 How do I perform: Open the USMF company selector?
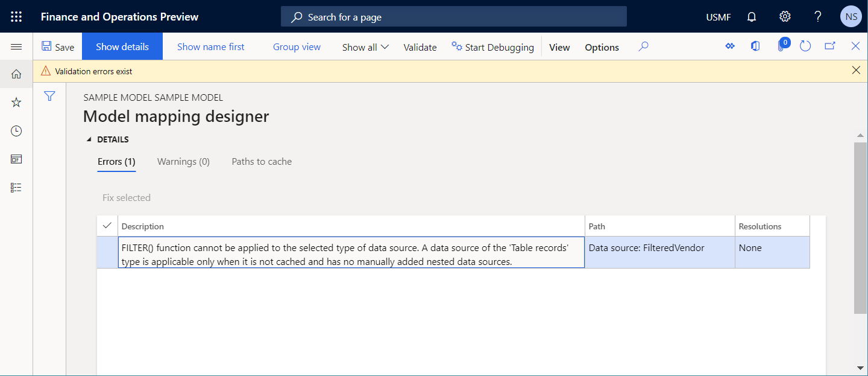click(718, 16)
